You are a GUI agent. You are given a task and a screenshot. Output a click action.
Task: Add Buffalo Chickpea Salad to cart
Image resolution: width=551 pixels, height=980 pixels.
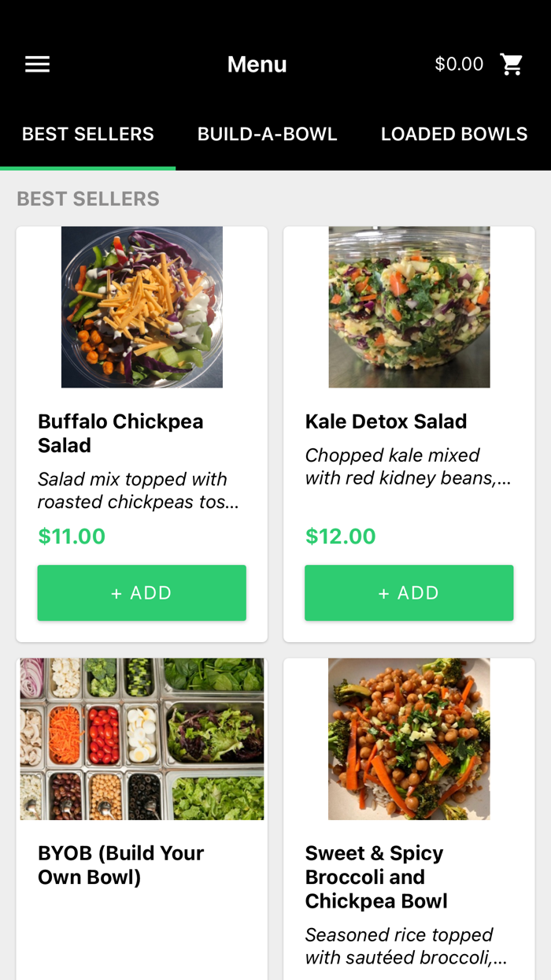142,592
